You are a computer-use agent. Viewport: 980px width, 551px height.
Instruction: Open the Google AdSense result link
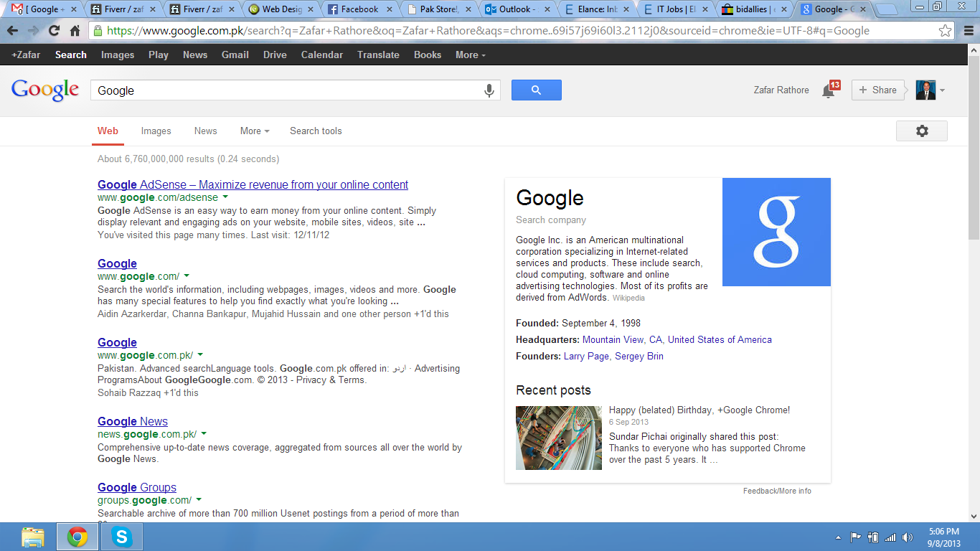pyautogui.click(x=253, y=184)
